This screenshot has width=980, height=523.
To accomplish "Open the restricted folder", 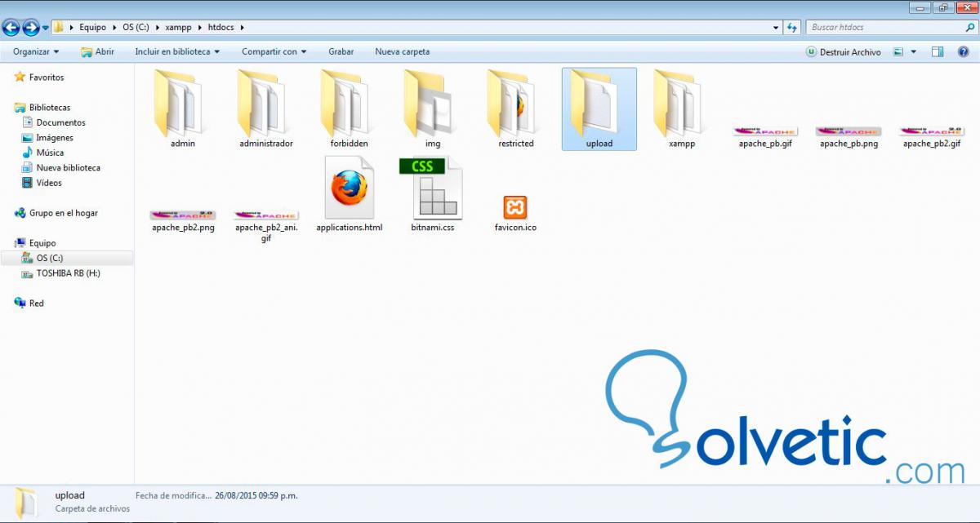I will coord(514,106).
